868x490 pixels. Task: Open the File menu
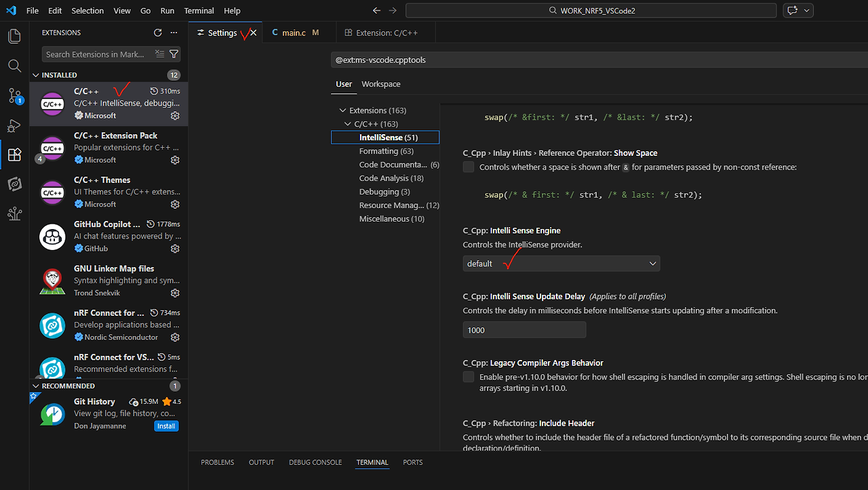tap(32, 11)
